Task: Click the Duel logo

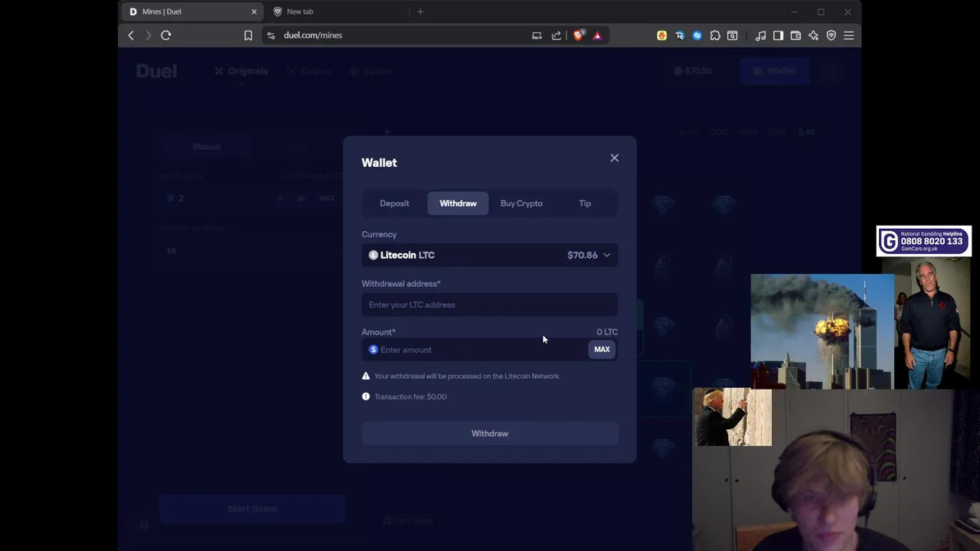Action: (157, 71)
